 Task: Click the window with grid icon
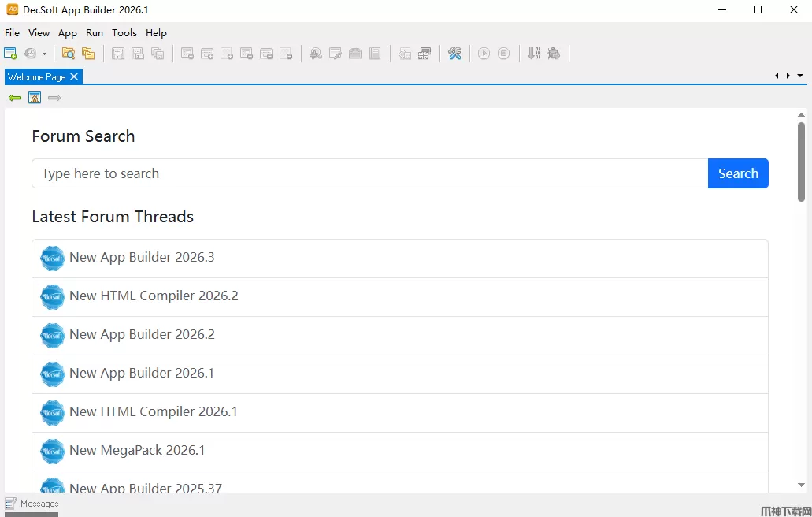425,53
